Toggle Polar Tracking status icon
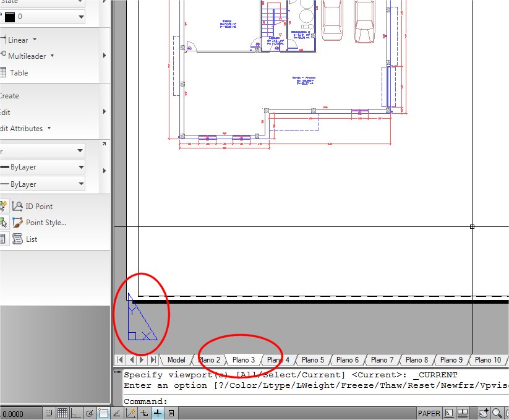 [90, 413]
